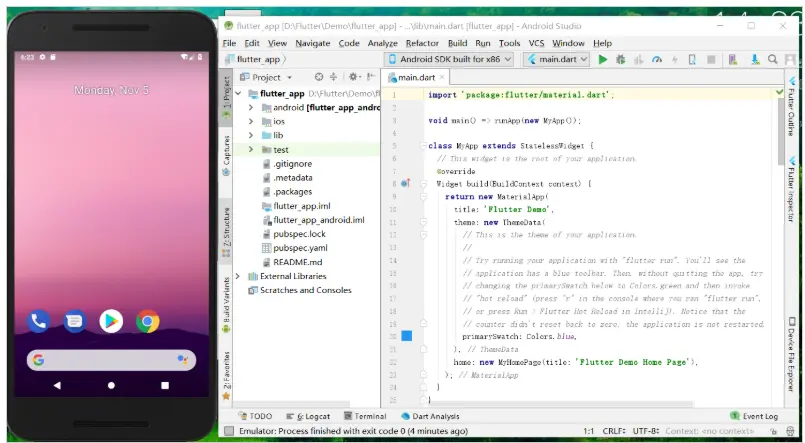Open the SDK Manager download icon

pos(755,60)
